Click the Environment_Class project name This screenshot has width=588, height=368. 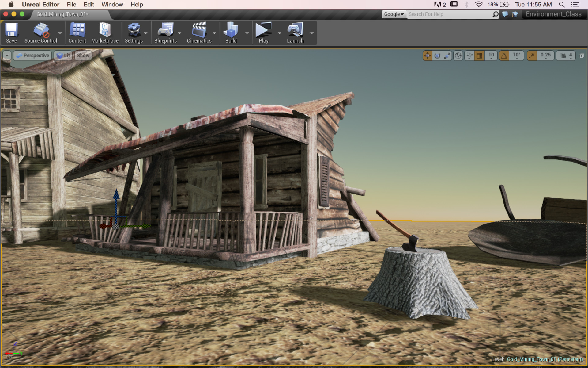click(x=553, y=14)
